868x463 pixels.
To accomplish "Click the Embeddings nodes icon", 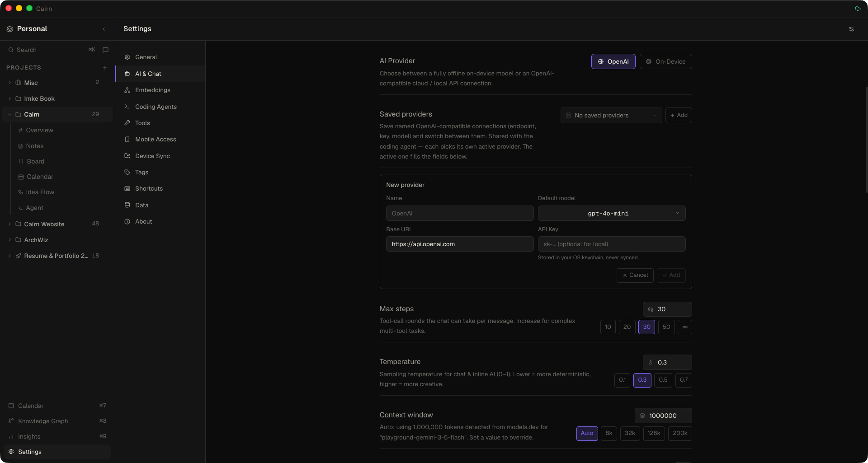I will (x=127, y=90).
